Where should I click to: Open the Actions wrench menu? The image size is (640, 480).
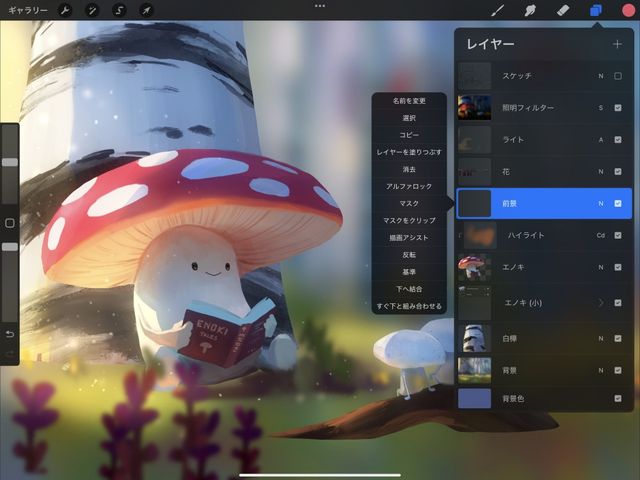click(64, 10)
